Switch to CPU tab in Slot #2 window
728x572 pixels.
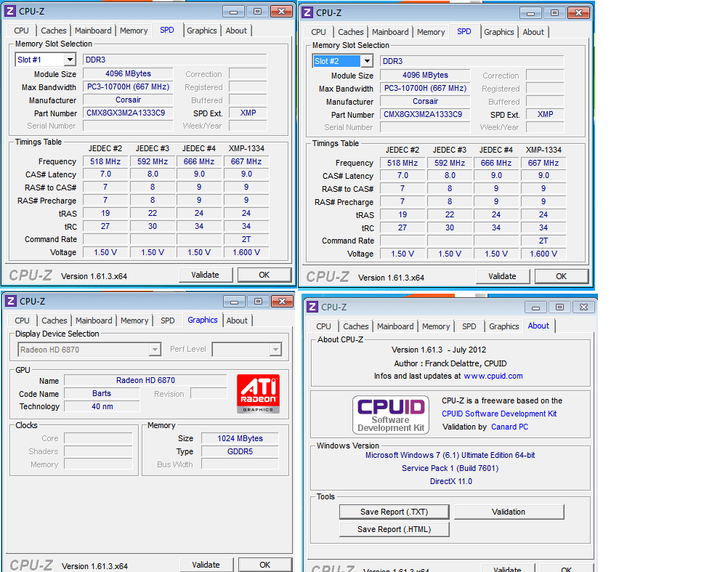(318, 32)
